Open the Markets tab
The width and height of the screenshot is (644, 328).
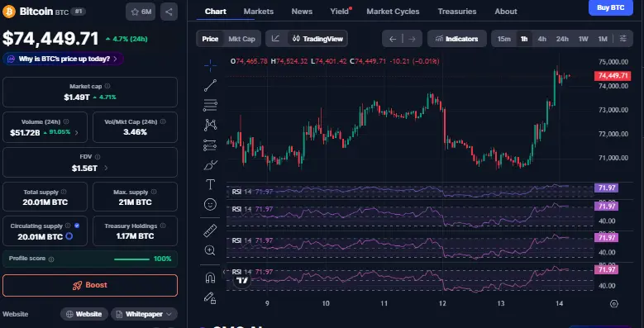point(258,12)
